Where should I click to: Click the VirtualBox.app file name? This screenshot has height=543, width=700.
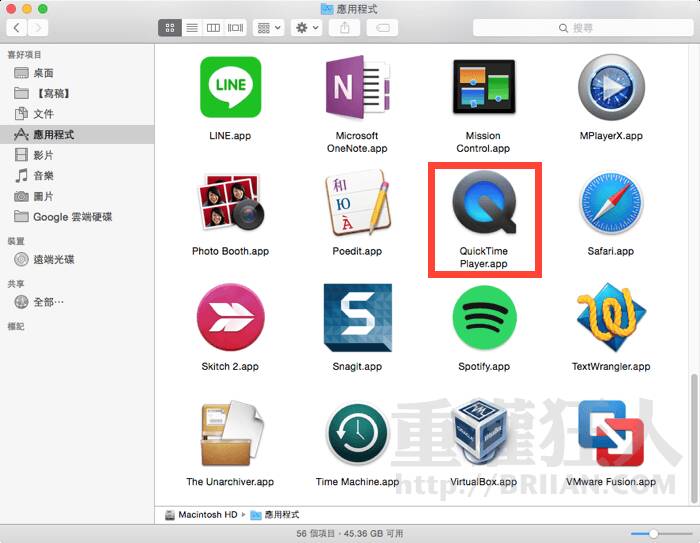pyautogui.click(x=483, y=482)
